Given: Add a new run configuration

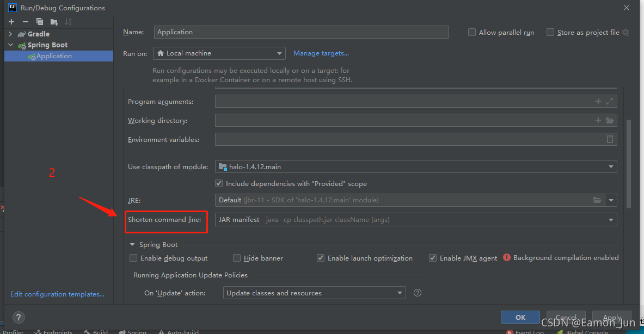Looking at the screenshot, I should 11,21.
